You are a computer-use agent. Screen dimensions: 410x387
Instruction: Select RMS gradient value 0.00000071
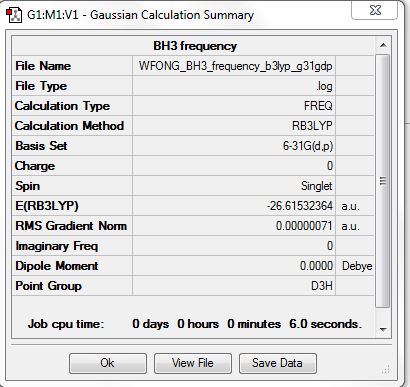click(304, 226)
